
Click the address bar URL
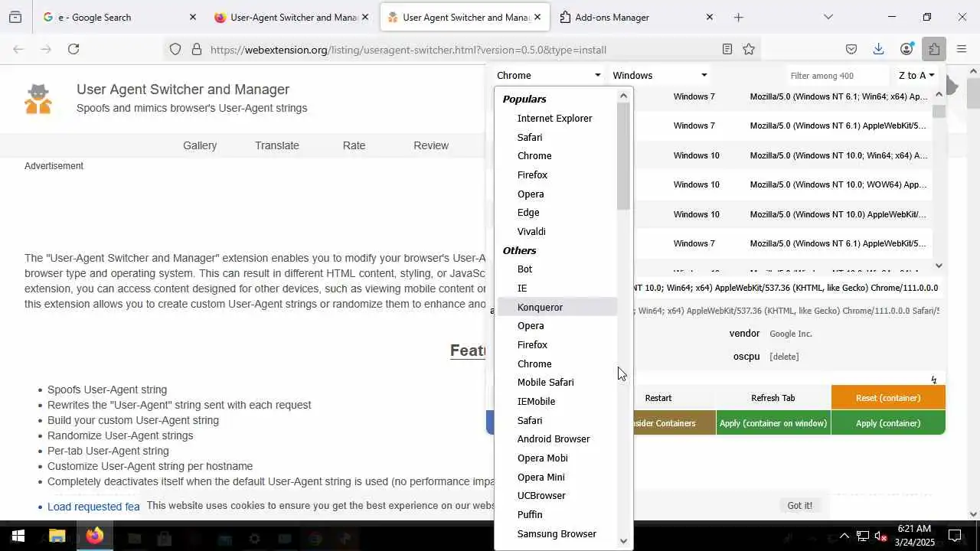(408, 50)
